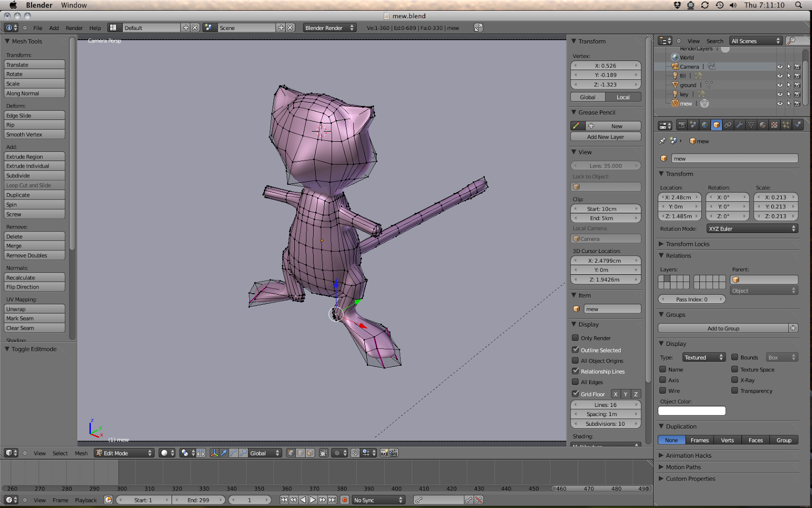Click the Add New Layer grease pencil button
Image resolution: width=812 pixels, height=508 pixels.
pyautogui.click(x=605, y=137)
